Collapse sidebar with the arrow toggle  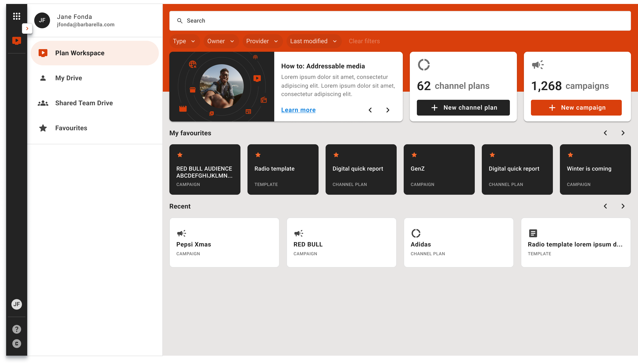click(27, 29)
